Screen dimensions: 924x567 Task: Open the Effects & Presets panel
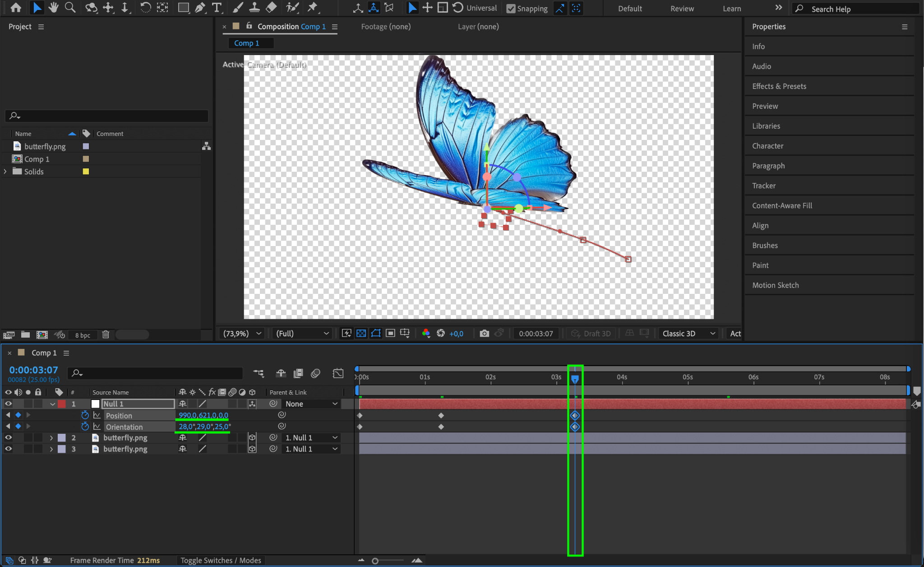(779, 86)
